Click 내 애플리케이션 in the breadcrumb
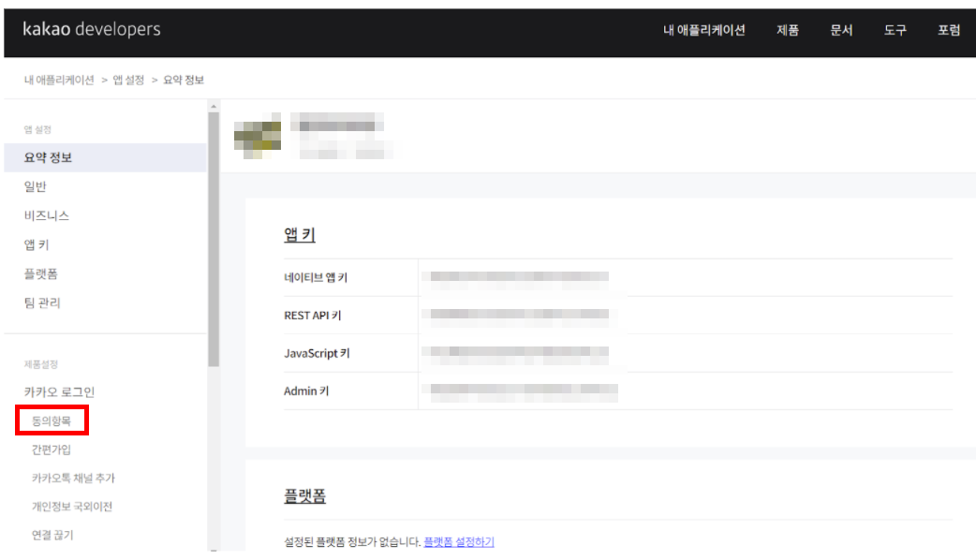The width and height of the screenshot is (976, 560). [x=59, y=80]
